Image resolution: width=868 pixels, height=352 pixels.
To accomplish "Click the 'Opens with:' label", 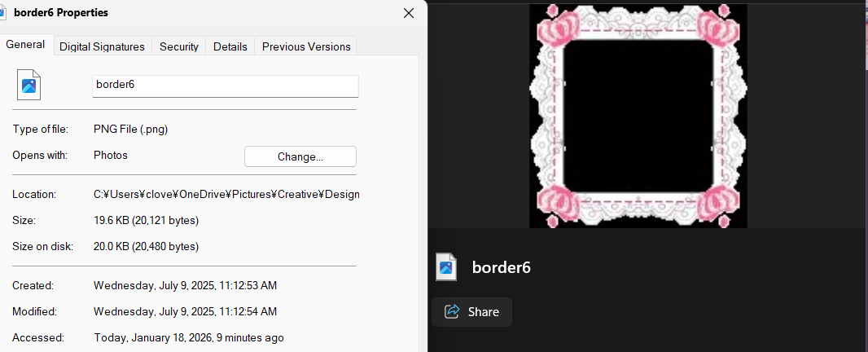I will pos(40,155).
